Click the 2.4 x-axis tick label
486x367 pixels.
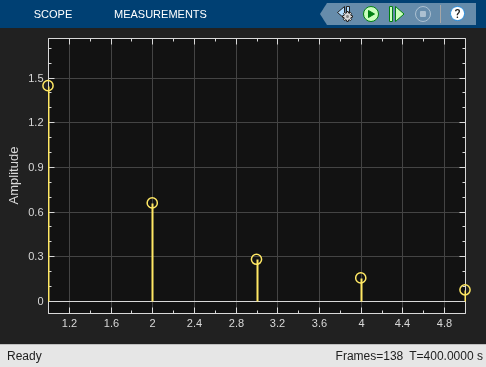coord(194,323)
